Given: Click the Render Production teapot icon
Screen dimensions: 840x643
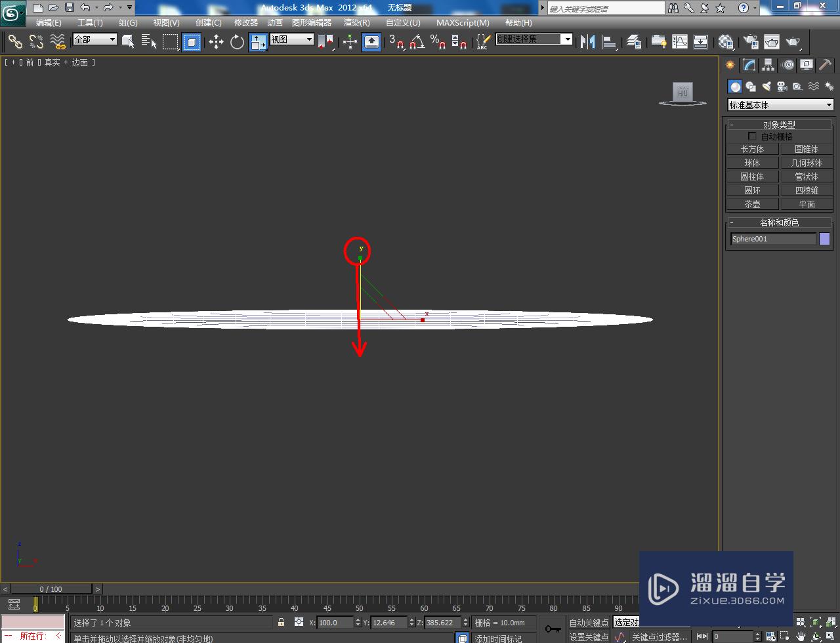Looking at the screenshot, I should point(793,42).
